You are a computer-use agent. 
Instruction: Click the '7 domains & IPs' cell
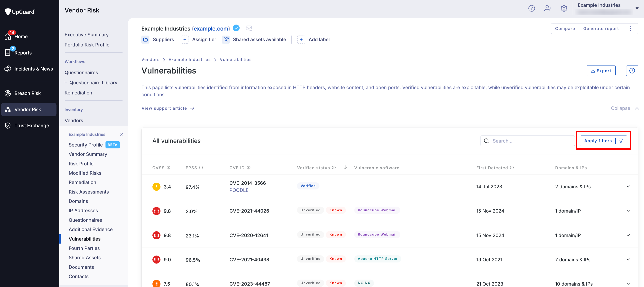[573, 260]
